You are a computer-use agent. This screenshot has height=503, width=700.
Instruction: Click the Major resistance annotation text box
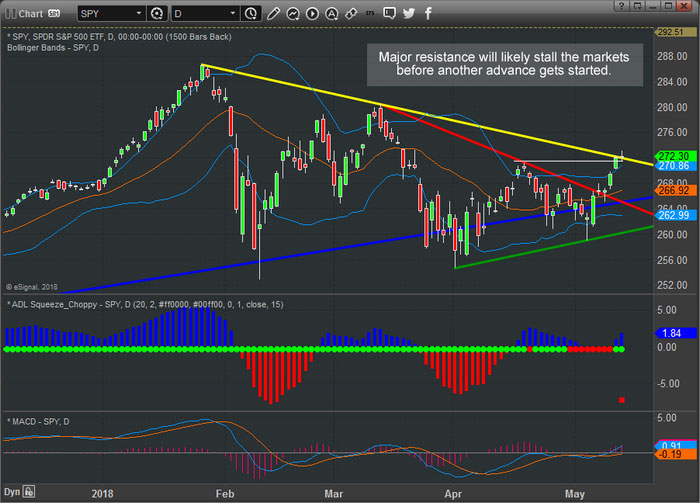tap(504, 64)
